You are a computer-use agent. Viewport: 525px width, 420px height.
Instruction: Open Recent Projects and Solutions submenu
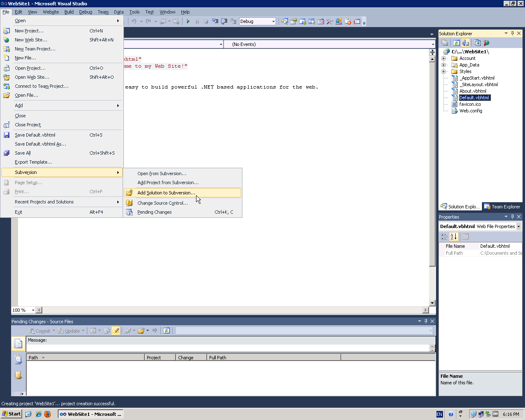[62, 202]
